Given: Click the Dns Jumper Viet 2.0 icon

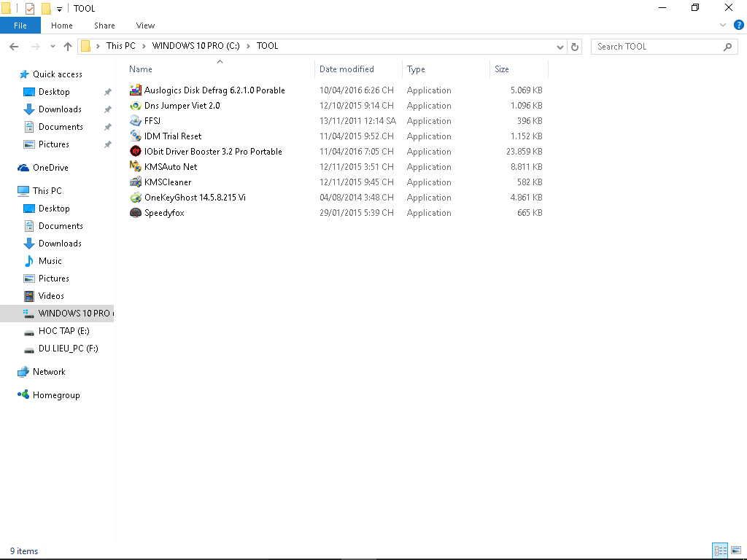Looking at the screenshot, I should (x=136, y=105).
